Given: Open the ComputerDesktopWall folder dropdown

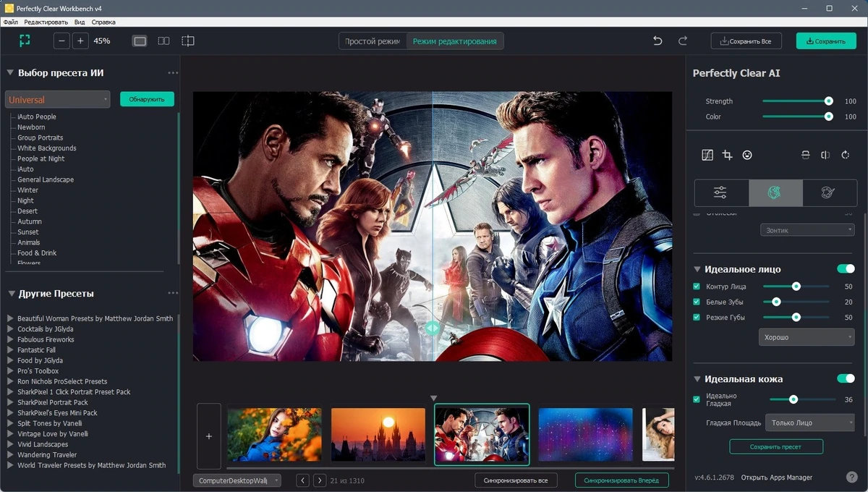Looking at the screenshot, I should (237, 480).
